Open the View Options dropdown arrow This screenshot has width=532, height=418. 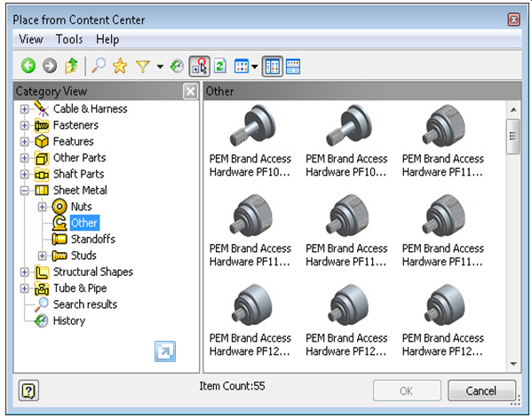click(x=255, y=67)
